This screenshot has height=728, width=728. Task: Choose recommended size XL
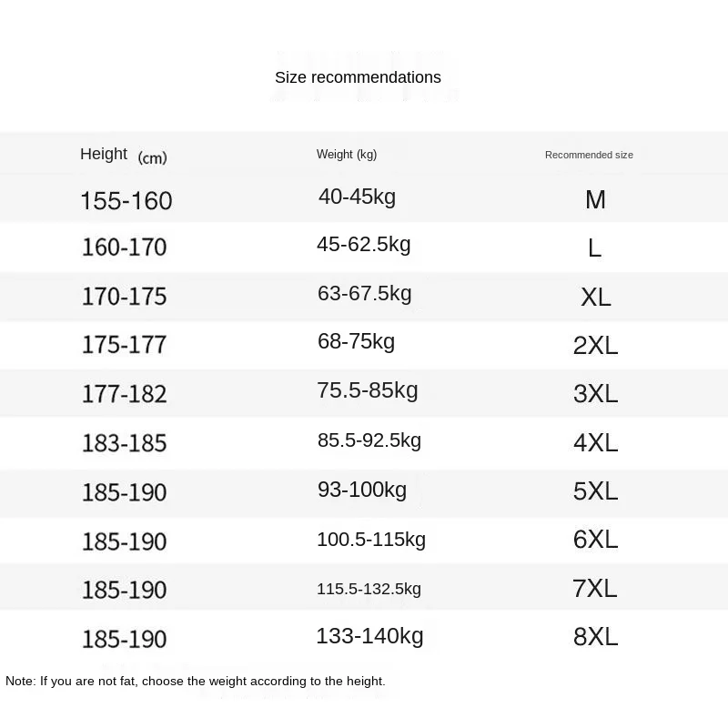point(595,298)
